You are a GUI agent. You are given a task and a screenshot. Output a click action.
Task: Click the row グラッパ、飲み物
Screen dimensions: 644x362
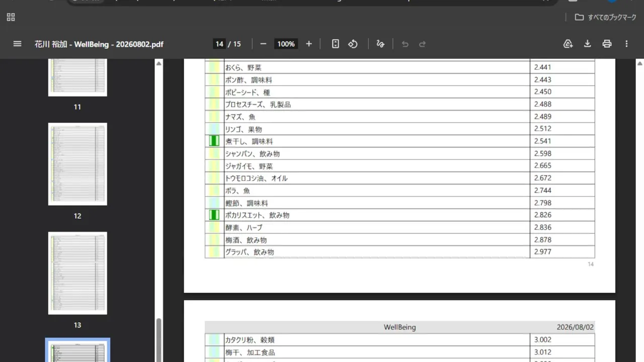click(x=399, y=252)
